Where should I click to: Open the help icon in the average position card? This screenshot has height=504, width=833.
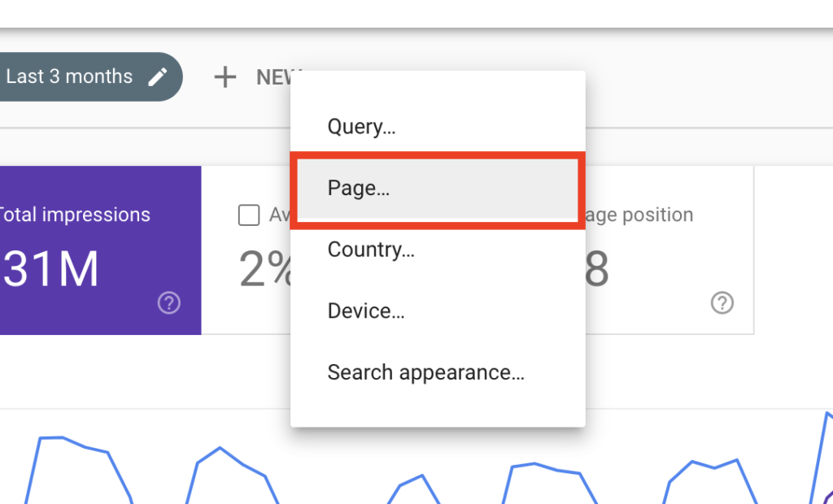[722, 302]
